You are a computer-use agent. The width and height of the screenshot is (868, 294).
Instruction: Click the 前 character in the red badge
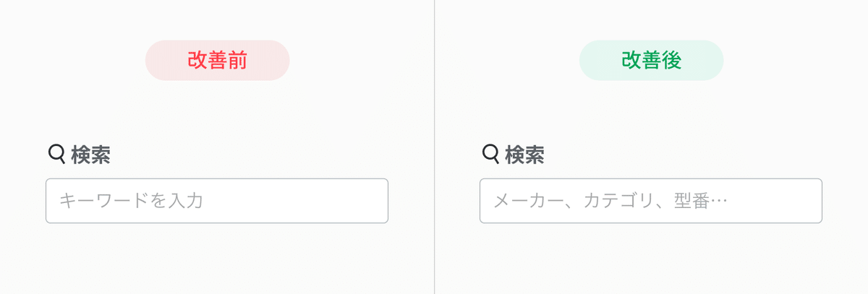(238, 61)
